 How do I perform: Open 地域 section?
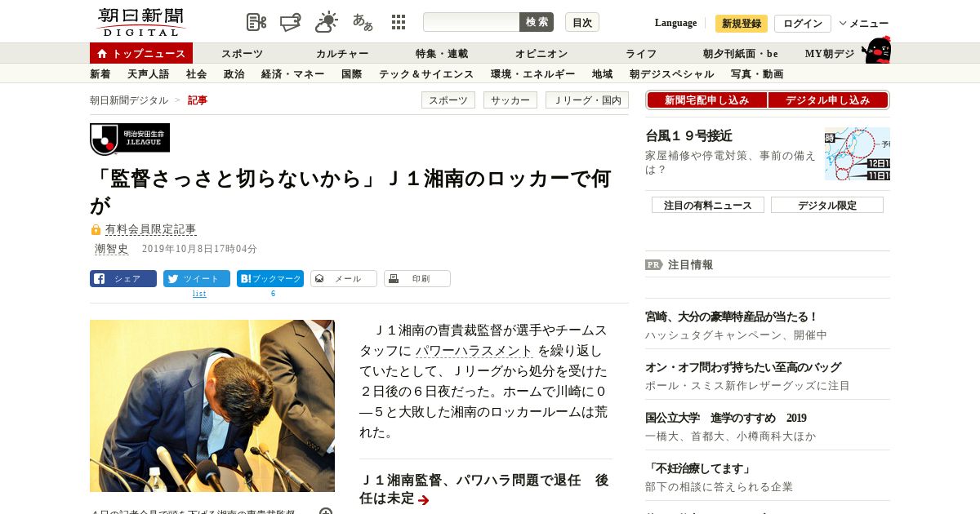click(x=603, y=73)
